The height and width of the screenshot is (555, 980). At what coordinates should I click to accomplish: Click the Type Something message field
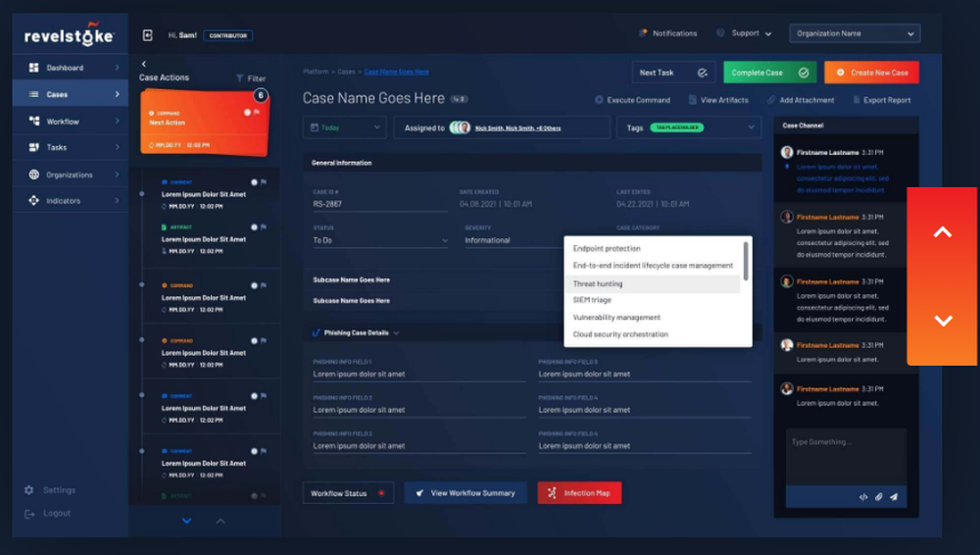846,457
